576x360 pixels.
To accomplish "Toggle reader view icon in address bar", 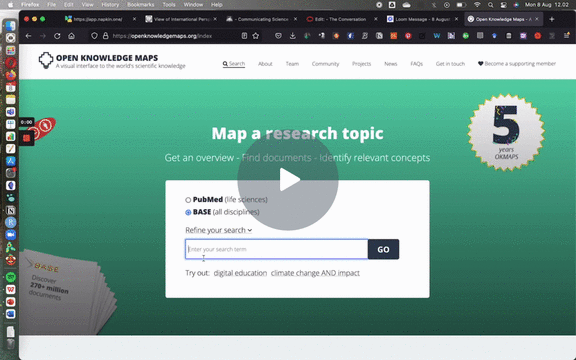I will click(x=244, y=36).
